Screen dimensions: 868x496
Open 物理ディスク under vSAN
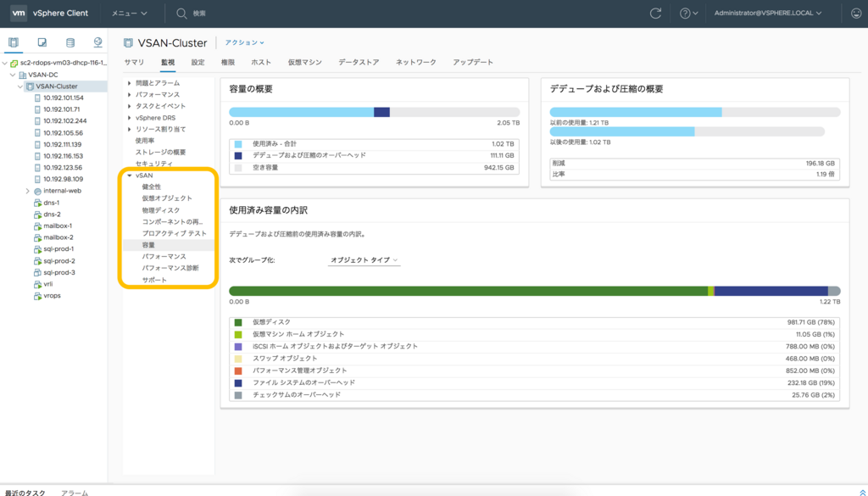[x=161, y=210]
